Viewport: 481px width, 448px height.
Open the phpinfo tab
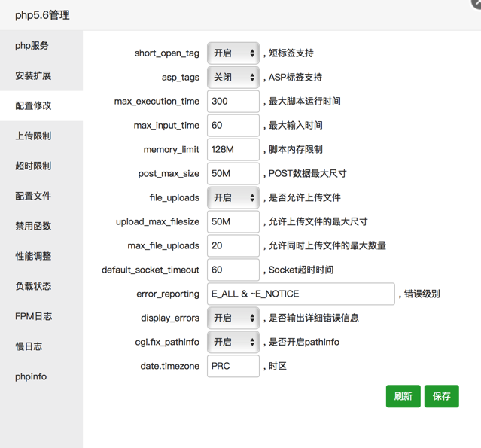pyautogui.click(x=31, y=377)
